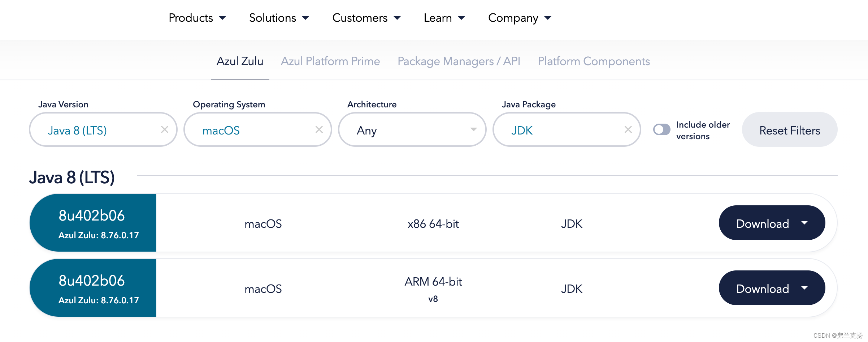
Task: Clear the macOS operating system filter
Action: pos(319,129)
